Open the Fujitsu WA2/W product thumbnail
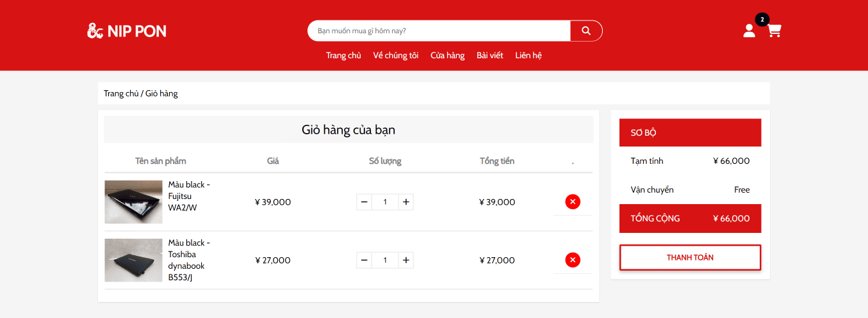Image resolution: width=868 pixels, height=318 pixels. tap(133, 202)
